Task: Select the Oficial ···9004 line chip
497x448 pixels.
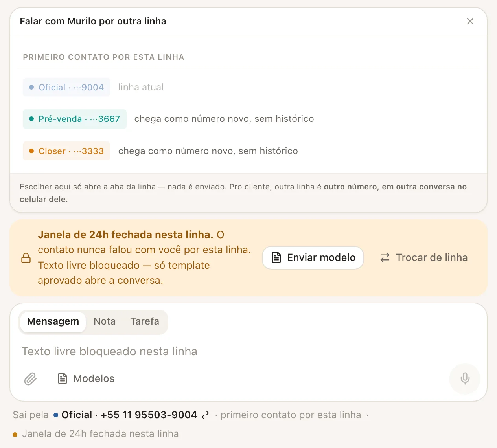Action: click(x=66, y=87)
